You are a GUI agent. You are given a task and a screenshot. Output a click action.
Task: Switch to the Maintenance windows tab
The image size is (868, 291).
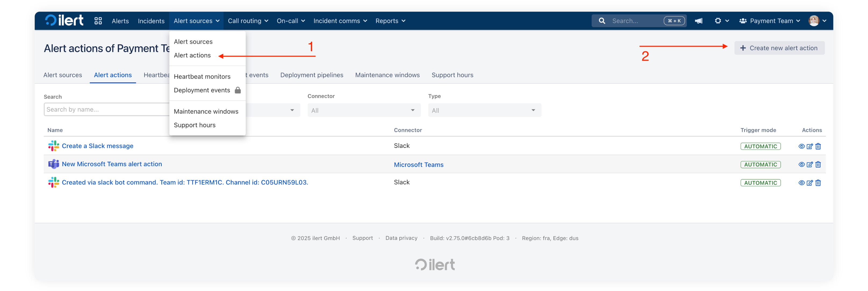coord(387,75)
